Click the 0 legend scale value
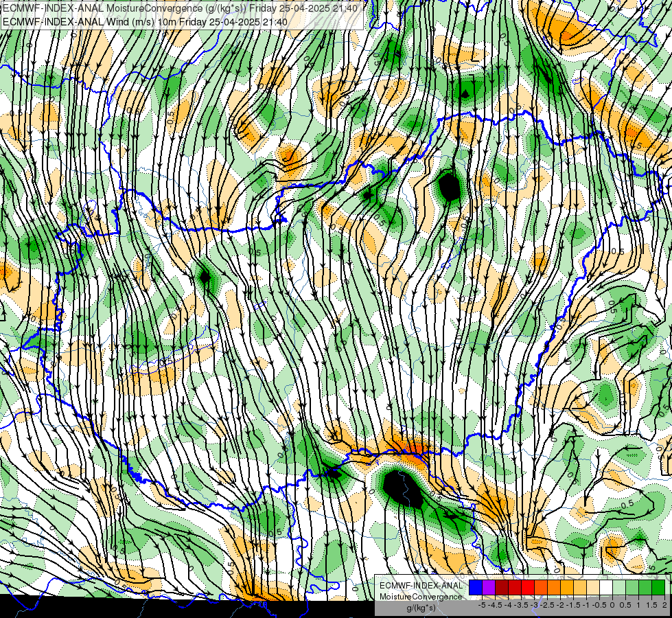Screen dimensions: 672x618 tap(612, 605)
